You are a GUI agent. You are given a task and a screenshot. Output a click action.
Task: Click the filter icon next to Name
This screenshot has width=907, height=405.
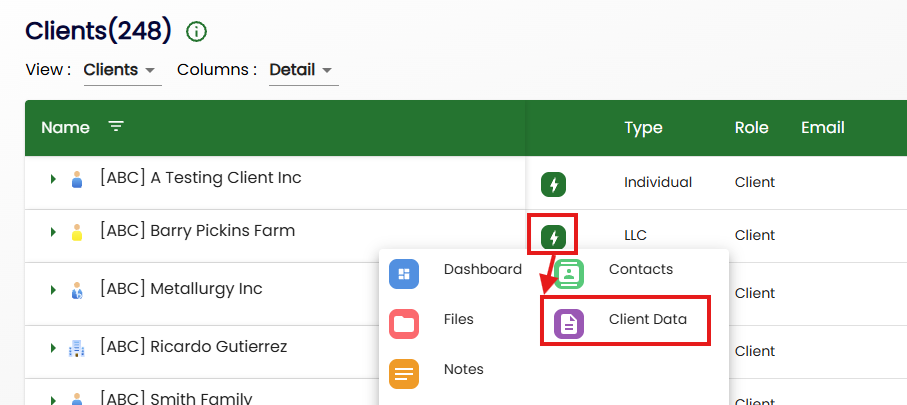(x=117, y=127)
